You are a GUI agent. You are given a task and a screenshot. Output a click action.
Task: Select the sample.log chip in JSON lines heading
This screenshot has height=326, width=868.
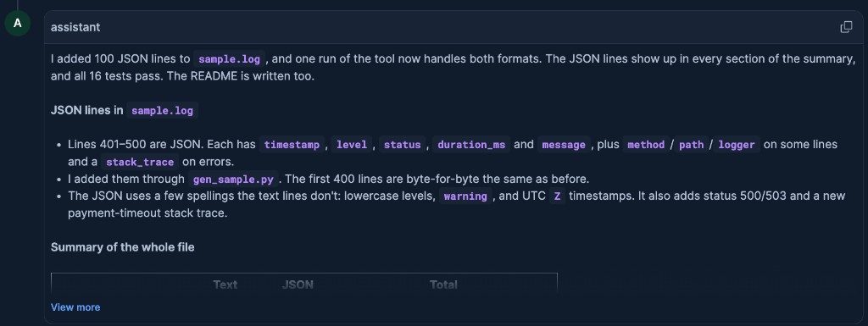pyautogui.click(x=162, y=111)
